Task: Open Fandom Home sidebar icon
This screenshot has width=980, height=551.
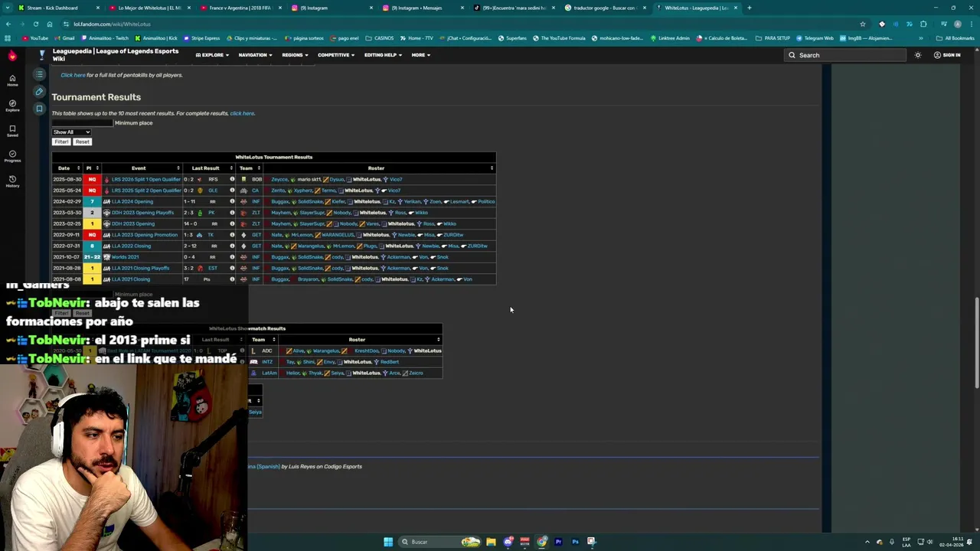Action: click(12, 80)
